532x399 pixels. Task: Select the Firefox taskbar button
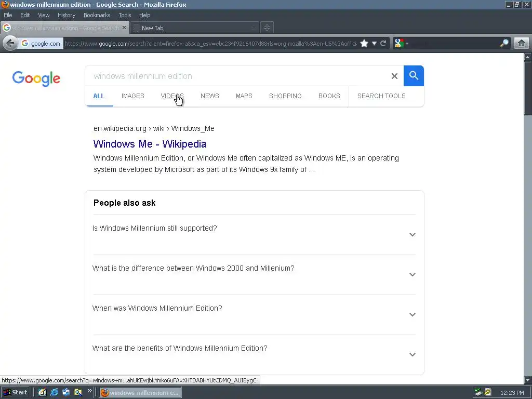point(140,393)
